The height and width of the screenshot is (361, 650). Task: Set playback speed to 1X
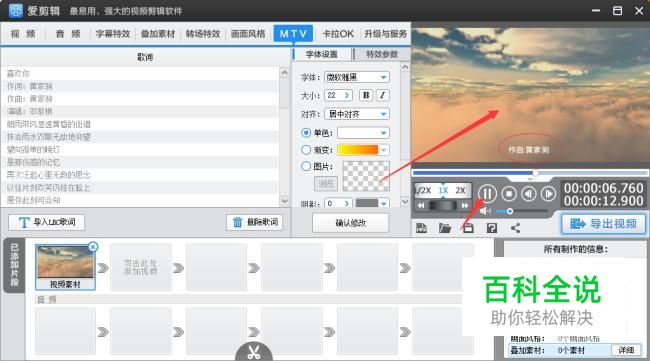coord(443,191)
